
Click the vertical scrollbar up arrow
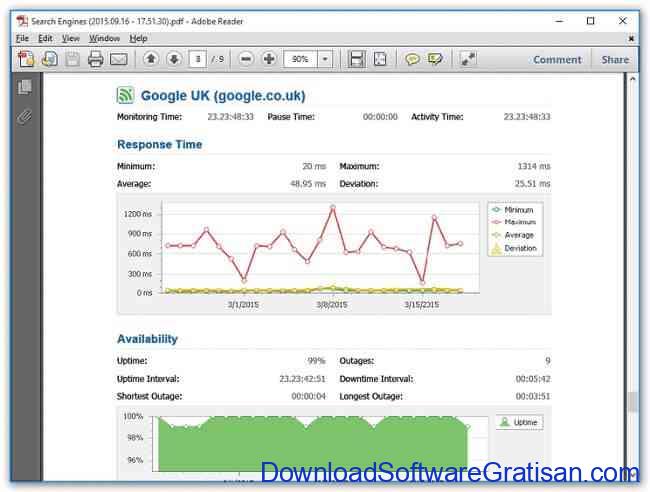[632, 78]
